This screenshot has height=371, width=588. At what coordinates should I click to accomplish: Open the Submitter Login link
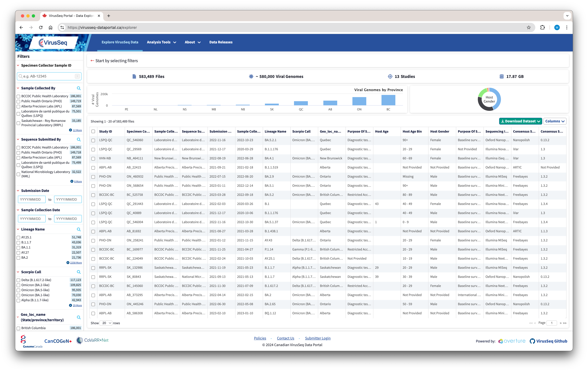click(318, 338)
